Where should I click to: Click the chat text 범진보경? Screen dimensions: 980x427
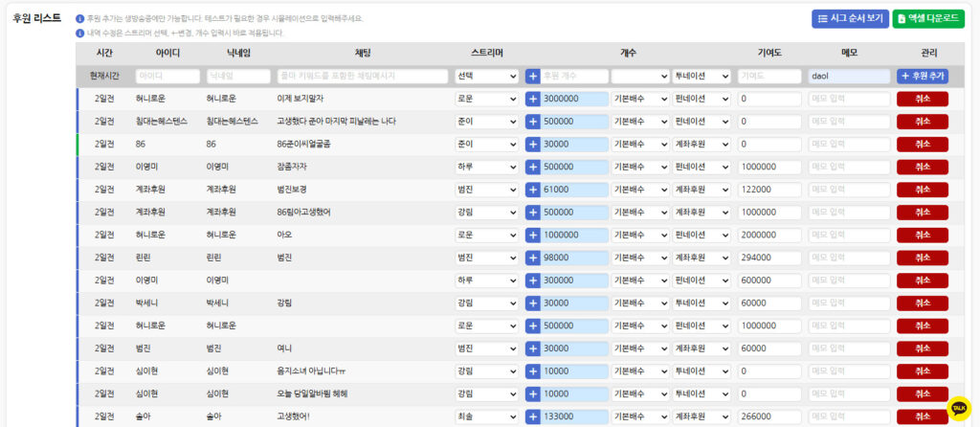[x=291, y=190]
